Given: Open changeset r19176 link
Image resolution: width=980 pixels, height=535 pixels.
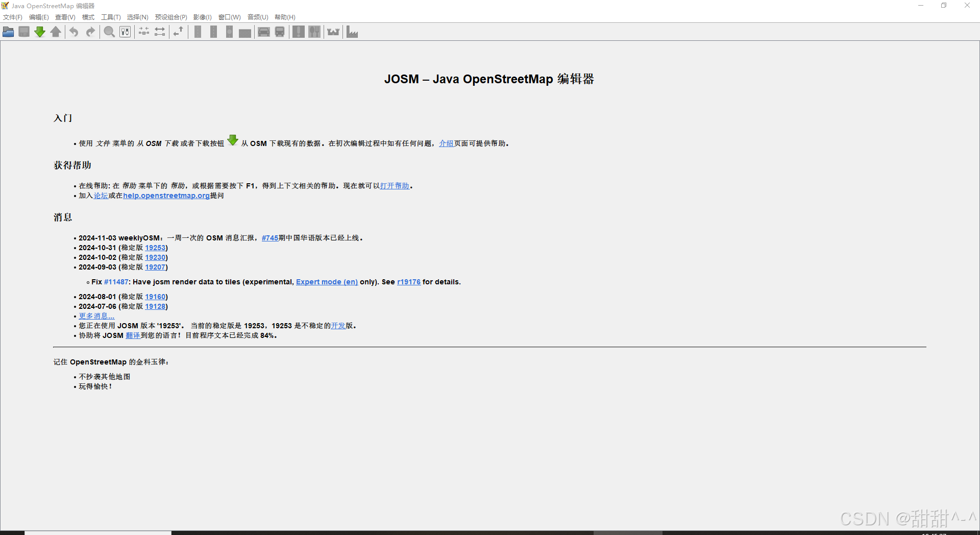Looking at the screenshot, I should [x=409, y=282].
